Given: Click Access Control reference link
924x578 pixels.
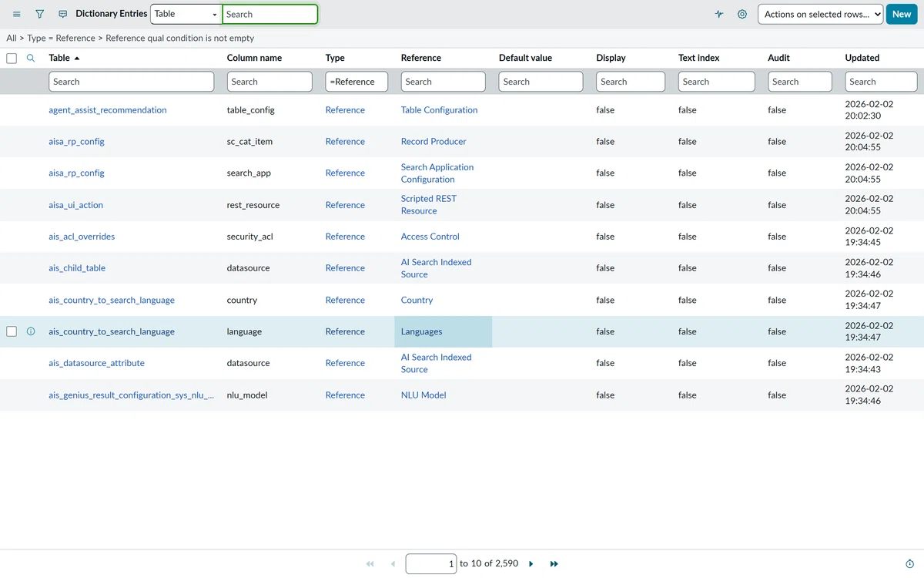Looking at the screenshot, I should 430,237.
